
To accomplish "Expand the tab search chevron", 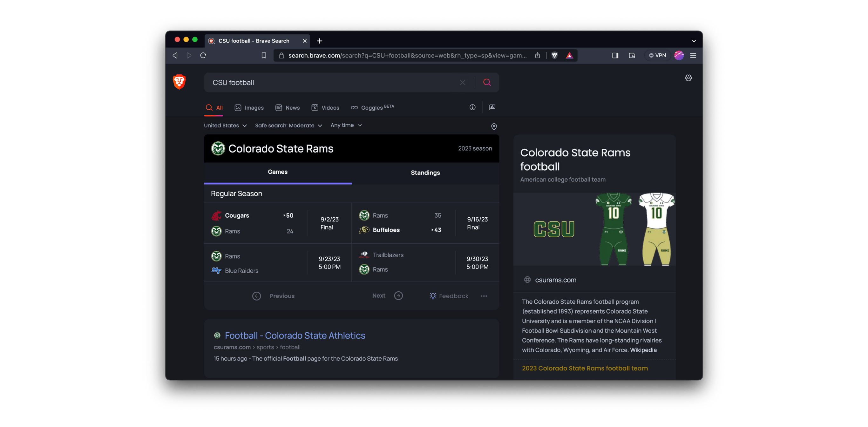I will [694, 41].
